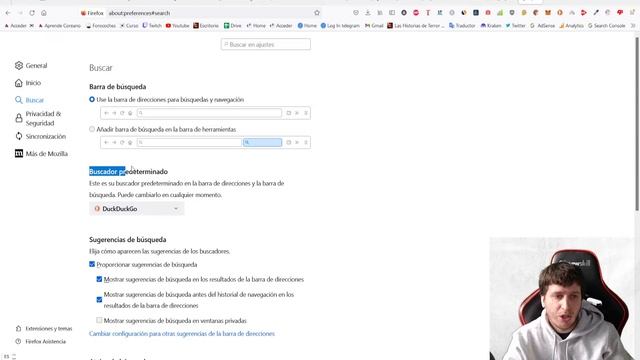Image resolution: width=640 pixels, height=360 pixels.
Task: Open the library bookshelf icon
Action: [380, 13]
